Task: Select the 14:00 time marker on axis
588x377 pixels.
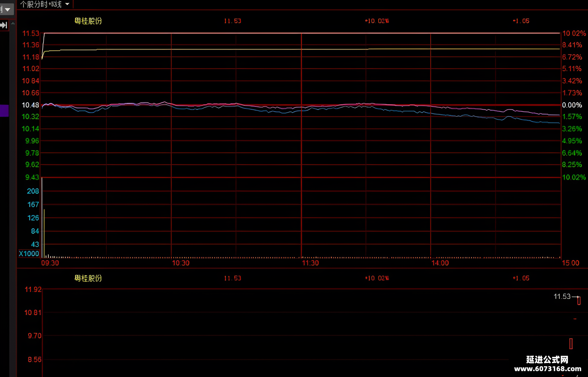Action: coord(440,263)
